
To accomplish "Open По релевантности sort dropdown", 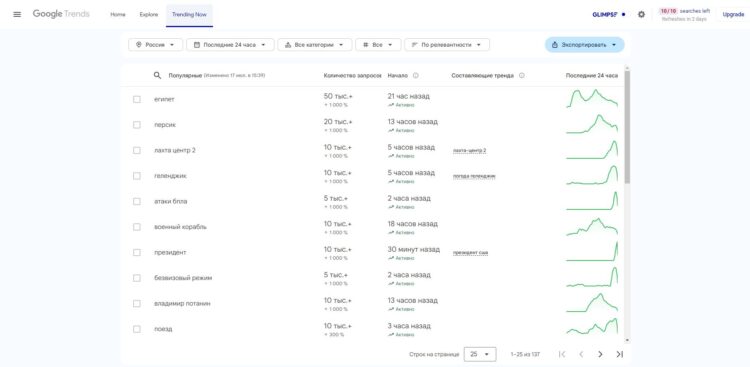I will point(447,44).
